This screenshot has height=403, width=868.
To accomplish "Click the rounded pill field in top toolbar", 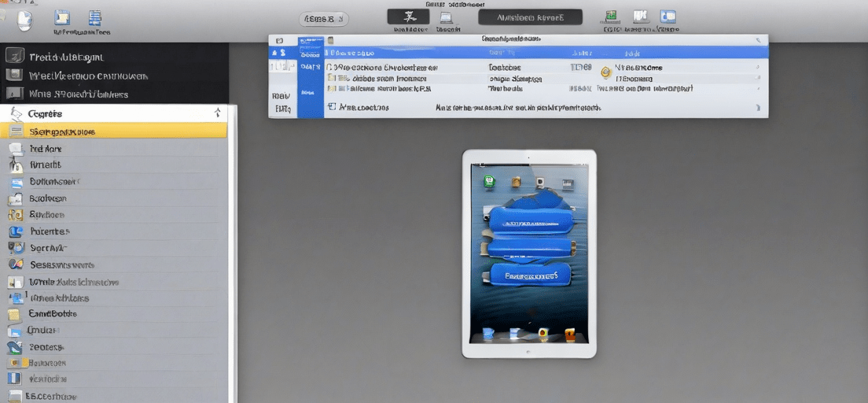I will (x=325, y=20).
